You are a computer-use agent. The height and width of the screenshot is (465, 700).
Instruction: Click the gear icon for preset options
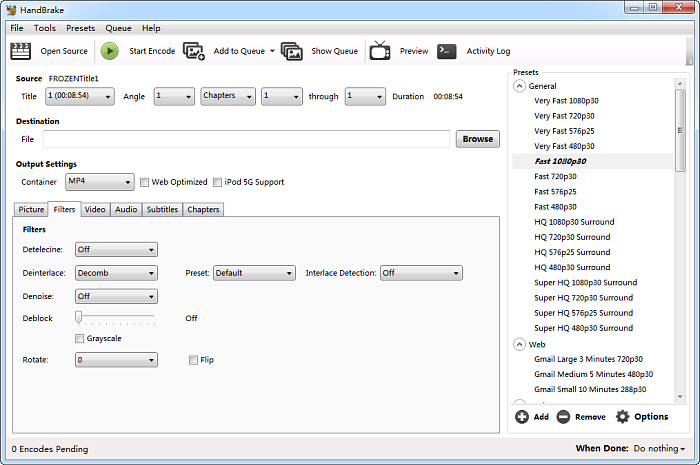[622, 417]
